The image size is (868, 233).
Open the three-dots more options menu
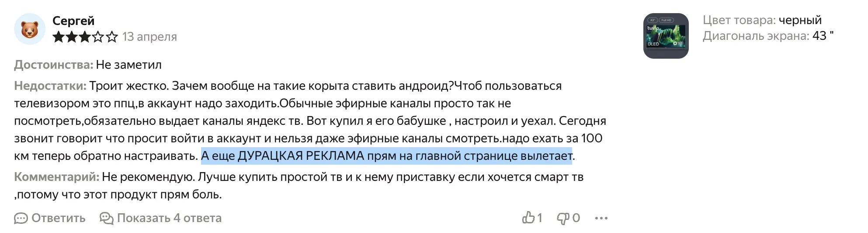tap(601, 218)
